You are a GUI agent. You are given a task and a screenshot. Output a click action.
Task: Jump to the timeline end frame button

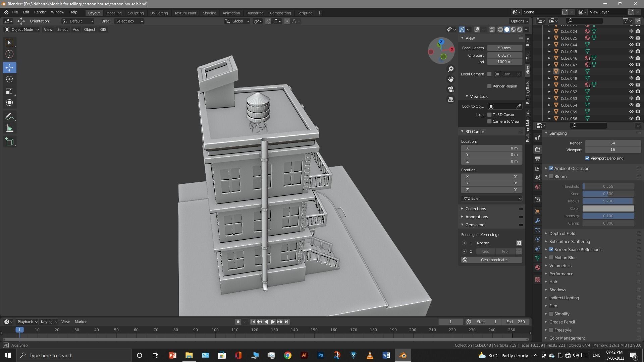(x=286, y=322)
